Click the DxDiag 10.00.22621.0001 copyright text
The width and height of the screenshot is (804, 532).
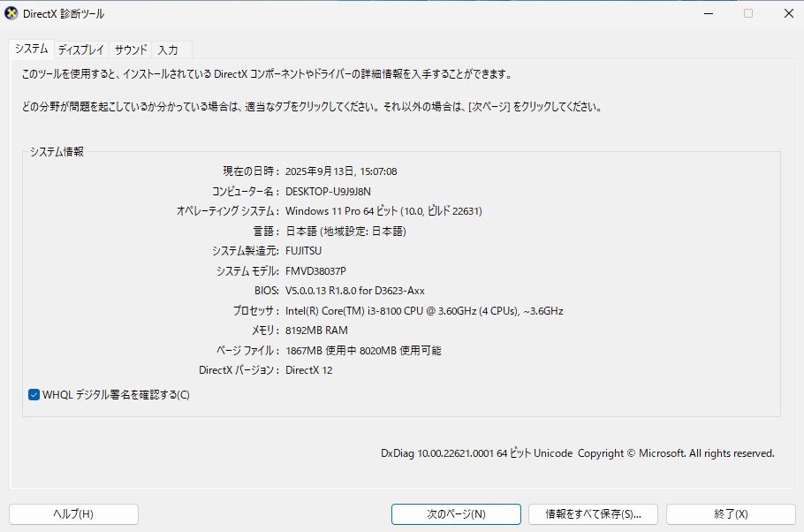(577, 453)
